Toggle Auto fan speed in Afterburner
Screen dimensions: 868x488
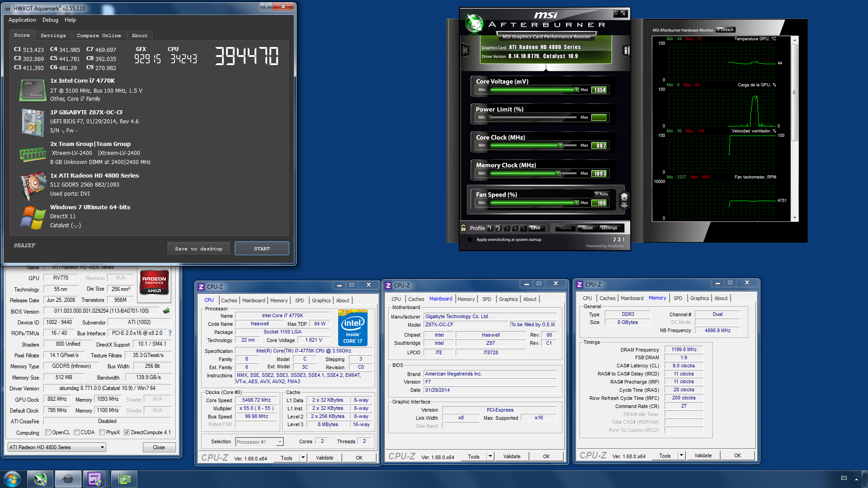601,194
